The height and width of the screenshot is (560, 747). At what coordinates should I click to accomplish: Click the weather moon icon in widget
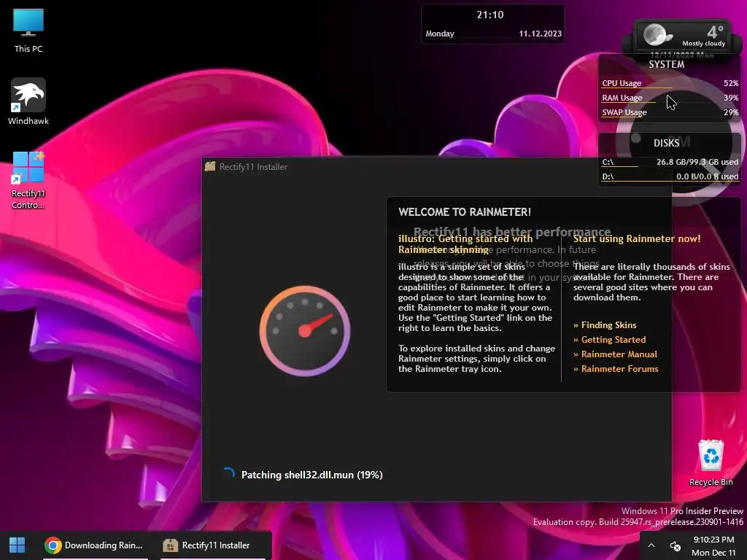(x=657, y=35)
